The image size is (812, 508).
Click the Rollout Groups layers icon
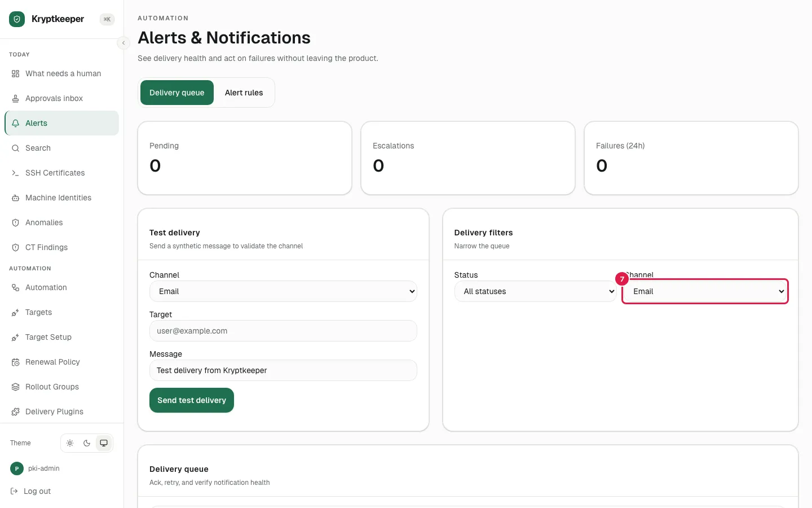[16, 387]
